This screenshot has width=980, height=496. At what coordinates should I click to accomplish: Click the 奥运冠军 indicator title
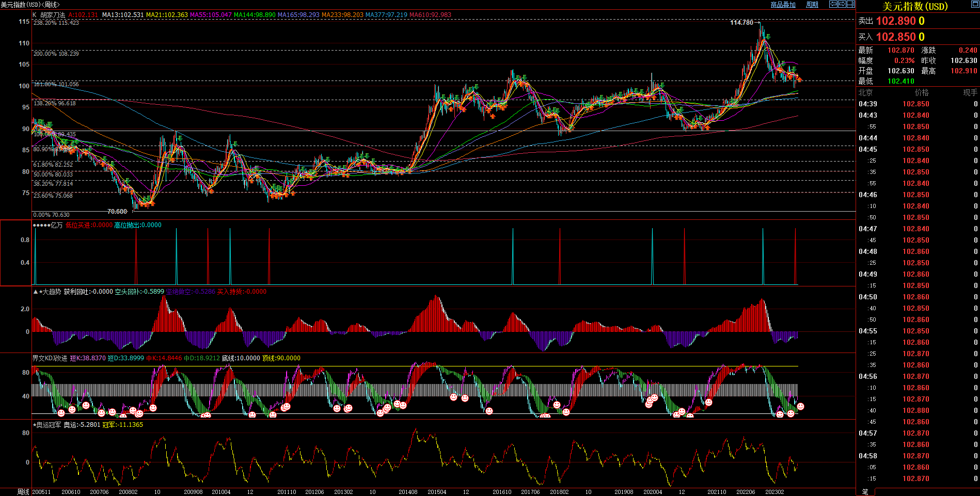(49, 425)
